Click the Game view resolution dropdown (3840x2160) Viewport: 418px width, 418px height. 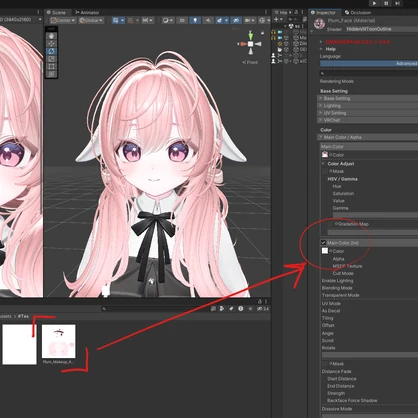click(x=21, y=20)
